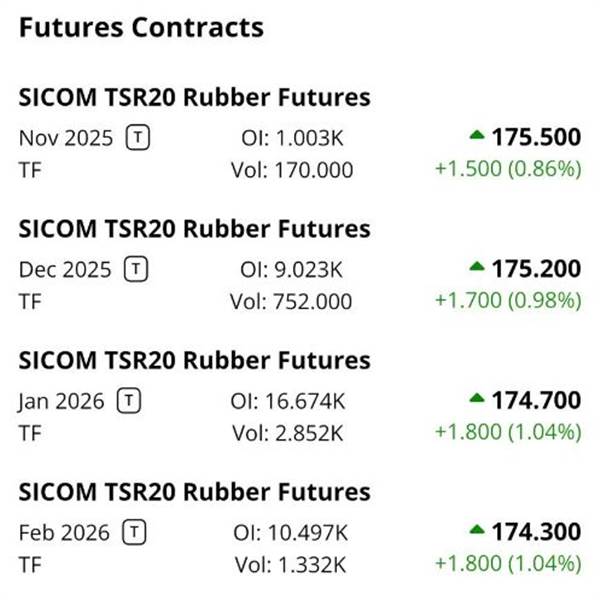This screenshot has width=600, height=600.
Task: Click the T badge beside Jan 2026
Action: point(128,401)
